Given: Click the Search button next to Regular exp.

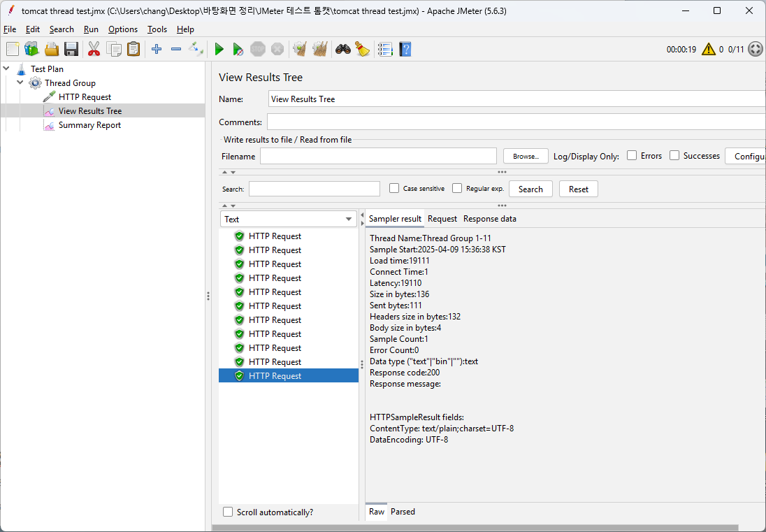Looking at the screenshot, I should [530, 189].
